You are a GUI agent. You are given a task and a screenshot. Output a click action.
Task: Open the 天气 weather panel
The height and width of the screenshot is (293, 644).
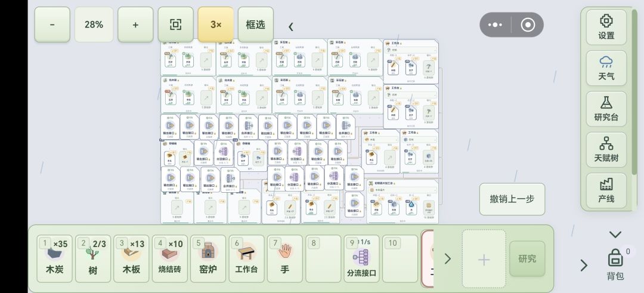point(606,68)
